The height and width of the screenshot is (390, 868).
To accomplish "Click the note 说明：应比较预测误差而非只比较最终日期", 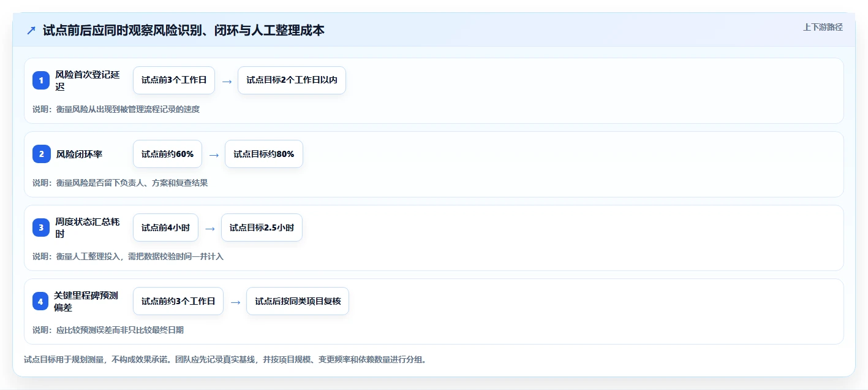I will tap(108, 330).
